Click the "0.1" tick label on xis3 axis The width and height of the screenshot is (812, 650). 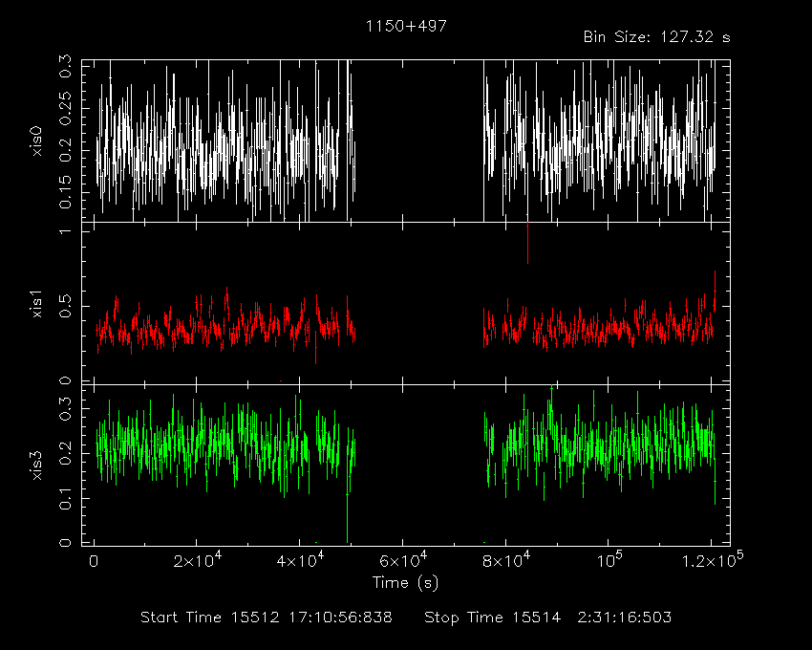coord(65,498)
